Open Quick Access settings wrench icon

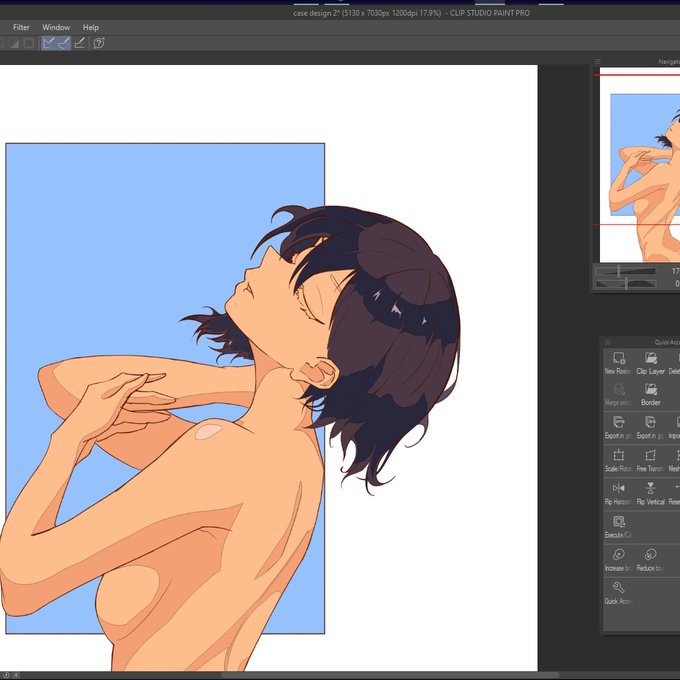[618, 588]
